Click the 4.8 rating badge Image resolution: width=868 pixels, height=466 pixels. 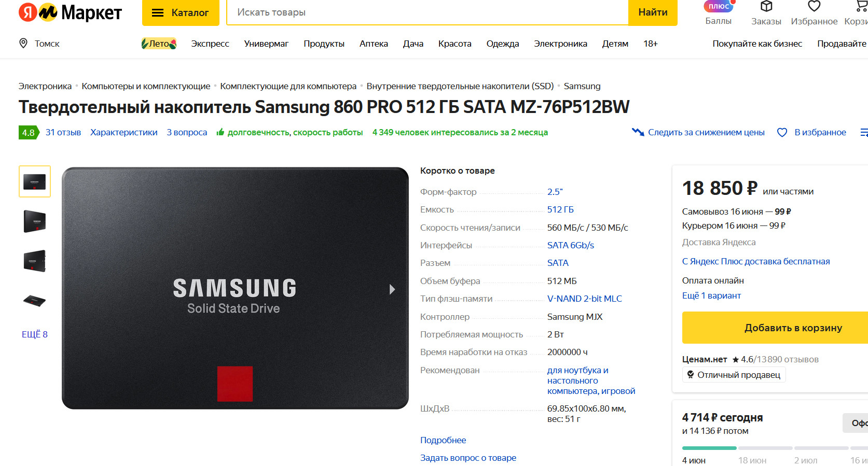29,133
